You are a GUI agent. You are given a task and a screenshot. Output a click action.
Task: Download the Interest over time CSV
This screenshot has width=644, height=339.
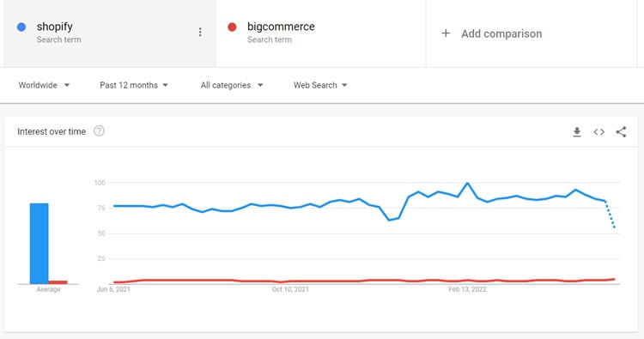[x=577, y=132]
